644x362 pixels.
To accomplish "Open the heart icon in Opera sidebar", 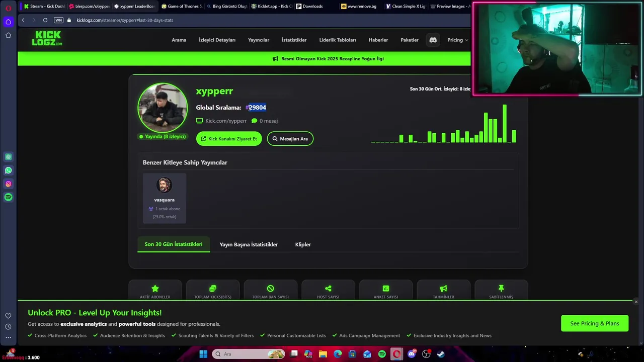I will (x=8, y=316).
